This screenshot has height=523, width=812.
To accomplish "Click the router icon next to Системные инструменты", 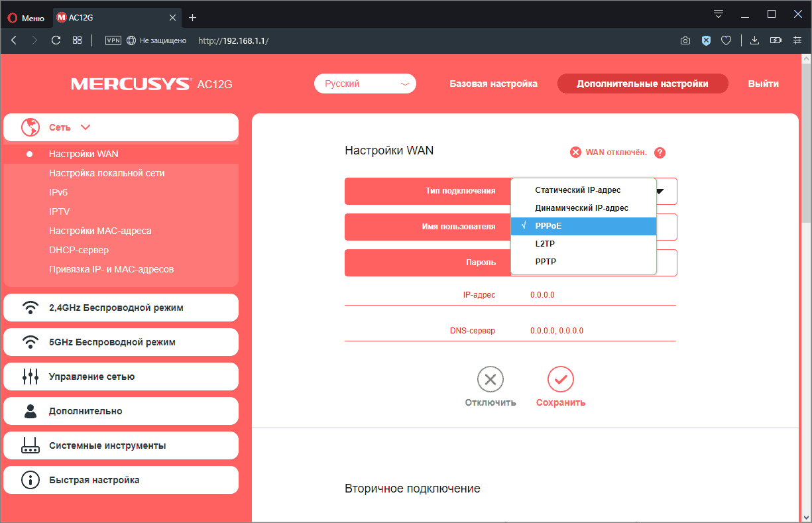I will click(x=29, y=445).
